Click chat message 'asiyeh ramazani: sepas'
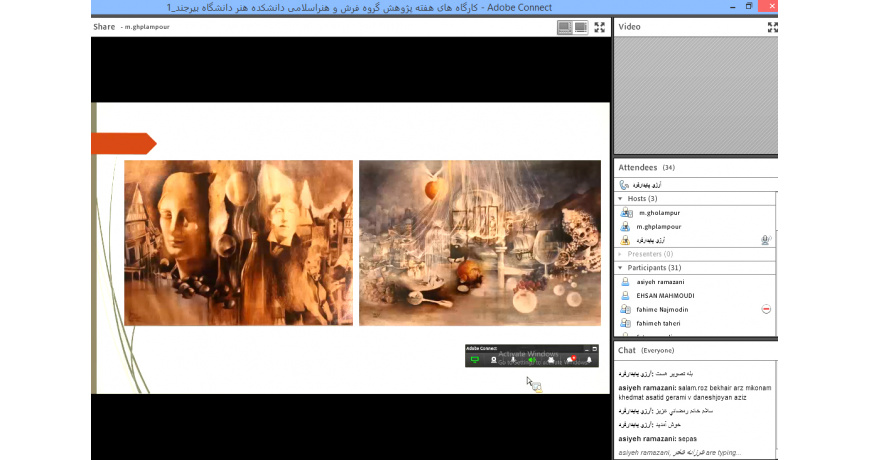This screenshot has width=870, height=460. (657, 439)
